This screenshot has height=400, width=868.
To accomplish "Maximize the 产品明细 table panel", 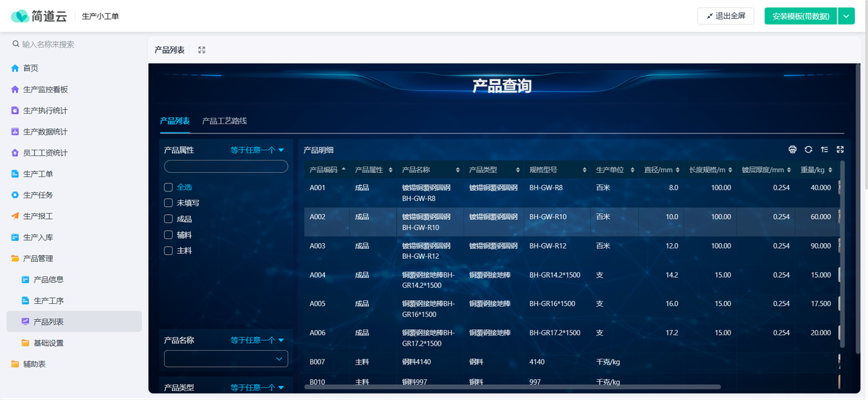I will 841,150.
